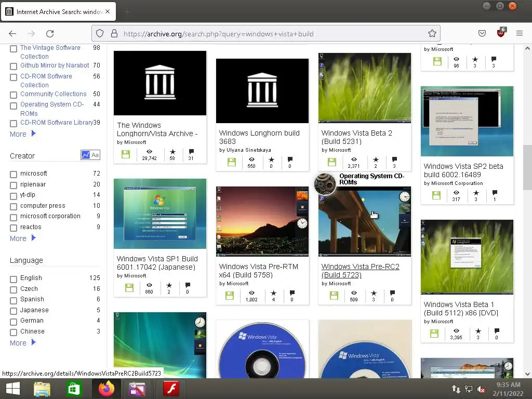This screenshot has height=399, width=532.
Task: Click the Operating System CD-ROMs collection gear icon
Action: 325,183
